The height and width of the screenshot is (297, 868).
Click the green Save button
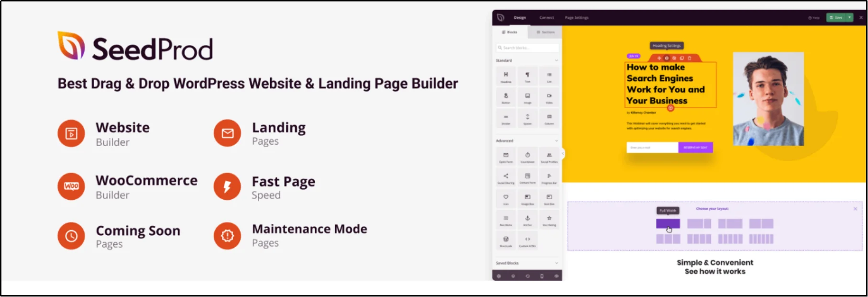(836, 17)
